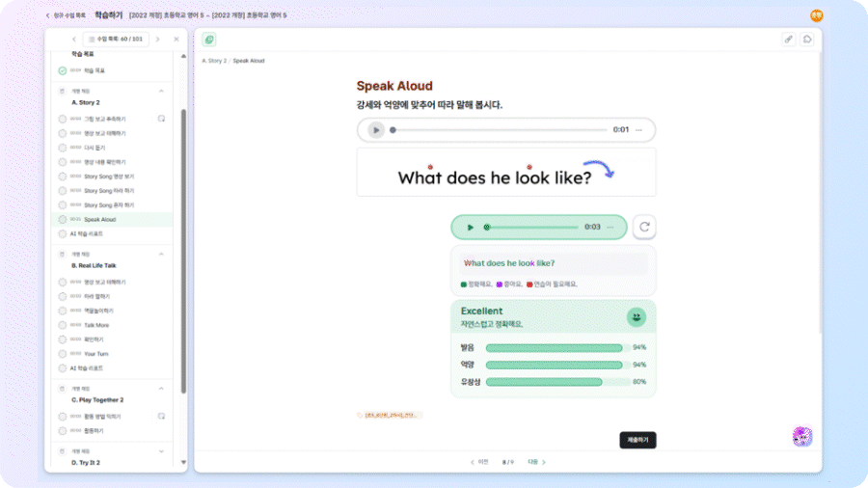Open the orange user profile avatar
Image resolution: width=868 pixels, height=488 pixels.
(x=816, y=15)
